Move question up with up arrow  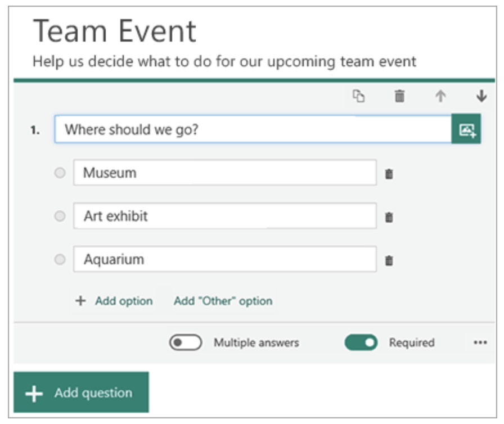440,96
